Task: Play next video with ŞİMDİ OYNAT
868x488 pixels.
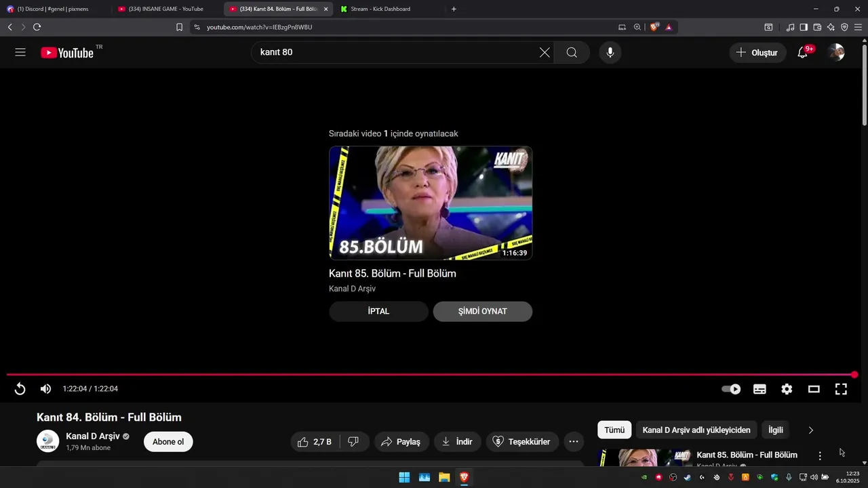Action: point(483,311)
